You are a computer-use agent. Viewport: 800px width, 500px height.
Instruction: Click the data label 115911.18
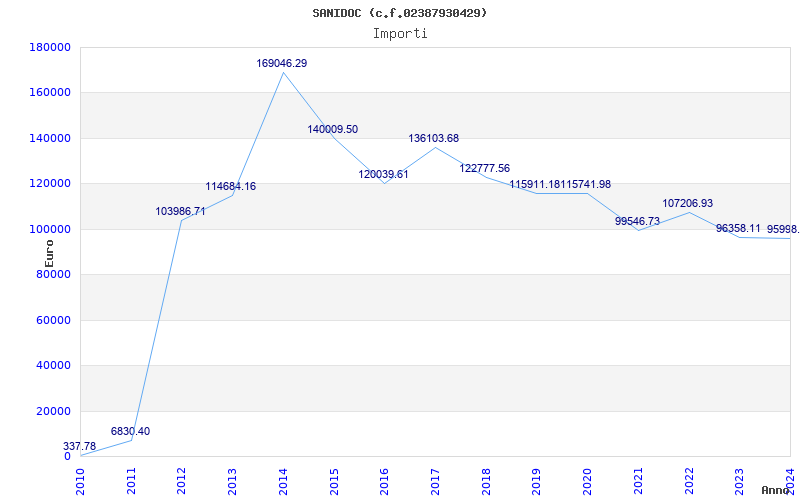pos(535,185)
